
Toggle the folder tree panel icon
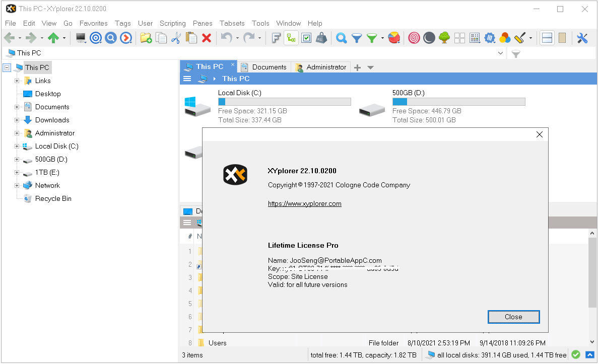(291, 38)
